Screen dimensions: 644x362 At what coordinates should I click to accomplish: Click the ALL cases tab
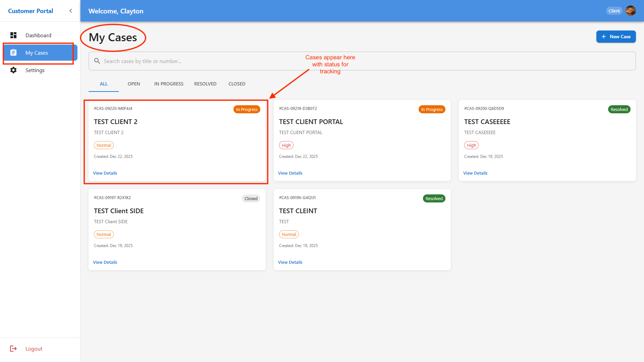pos(104,84)
